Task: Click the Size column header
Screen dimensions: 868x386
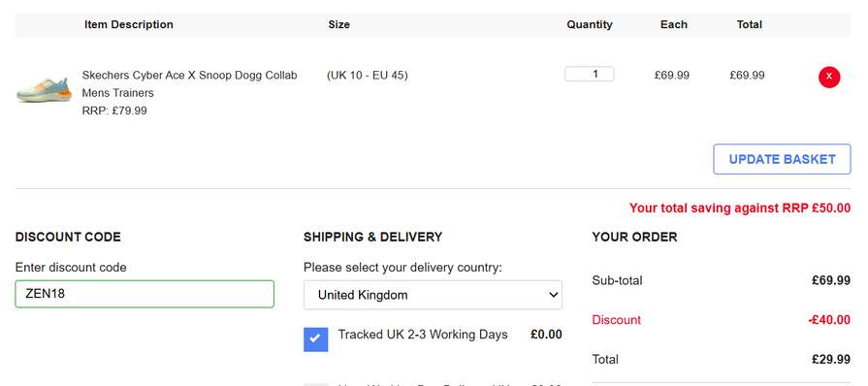Action: [338, 24]
